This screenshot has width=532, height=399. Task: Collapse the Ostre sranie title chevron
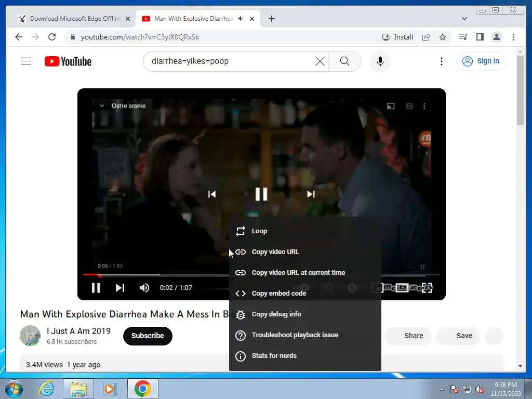(x=102, y=106)
